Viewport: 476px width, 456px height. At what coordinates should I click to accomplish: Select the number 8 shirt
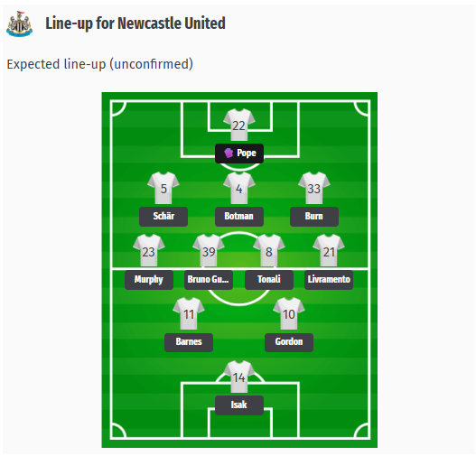(x=269, y=251)
